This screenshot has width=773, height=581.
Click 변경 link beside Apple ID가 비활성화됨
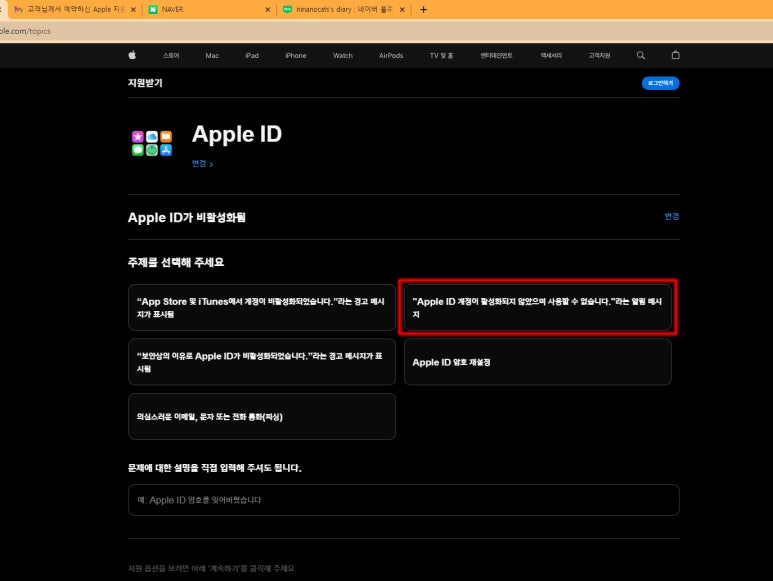671,216
